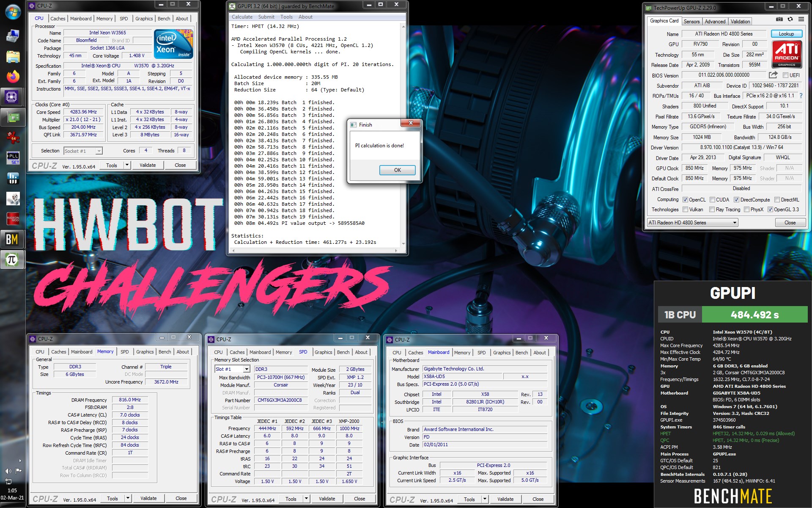
Task: Open Tools dropdown arrow in Memory window
Action: [128, 498]
